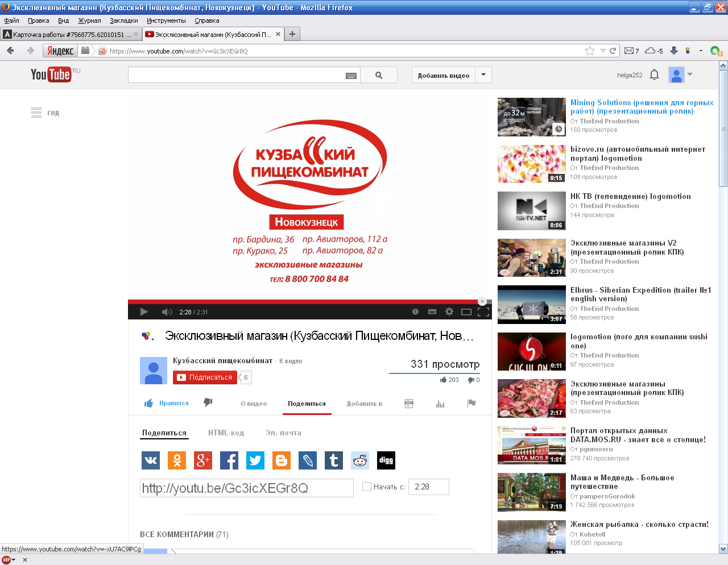Like the video with Нравится
This screenshot has width=728, height=565.
point(167,403)
